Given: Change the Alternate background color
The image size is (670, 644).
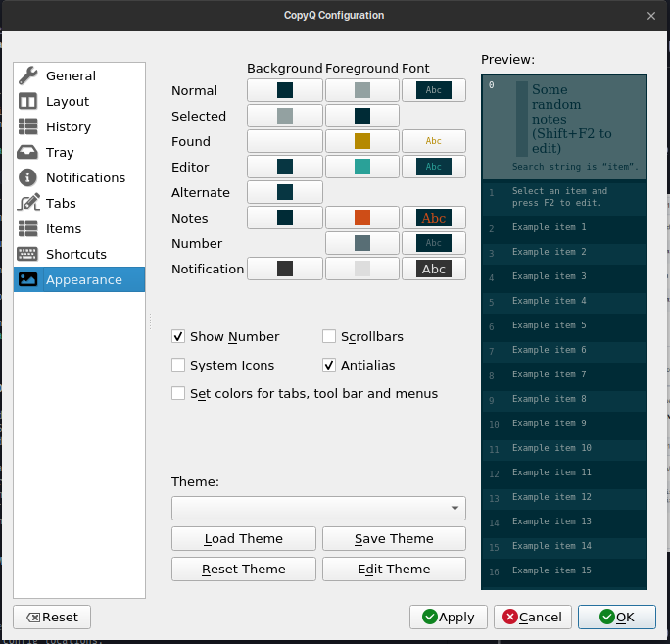Looking at the screenshot, I should click(x=285, y=192).
